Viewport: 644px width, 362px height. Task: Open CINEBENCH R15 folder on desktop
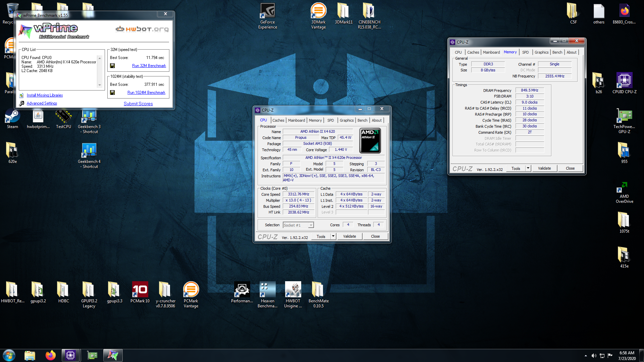point(369,16)
